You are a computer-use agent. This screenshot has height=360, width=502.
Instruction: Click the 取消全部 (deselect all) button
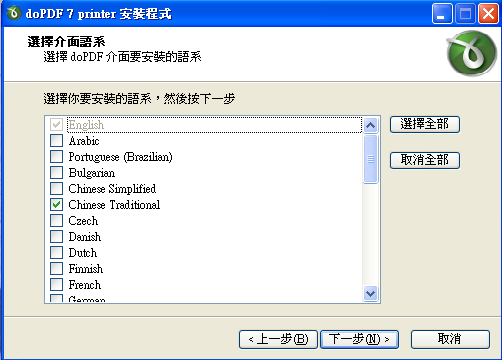click(x=425, y=160)
